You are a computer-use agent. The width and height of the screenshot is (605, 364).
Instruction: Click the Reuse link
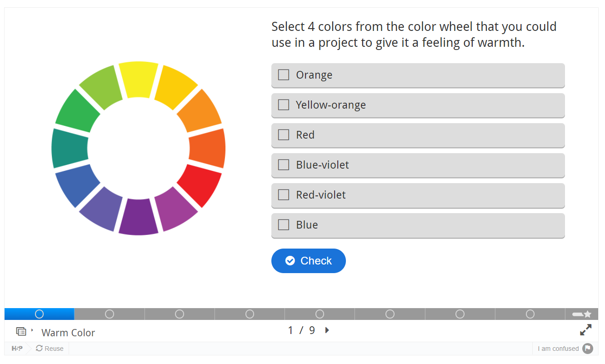pos(50,349)
